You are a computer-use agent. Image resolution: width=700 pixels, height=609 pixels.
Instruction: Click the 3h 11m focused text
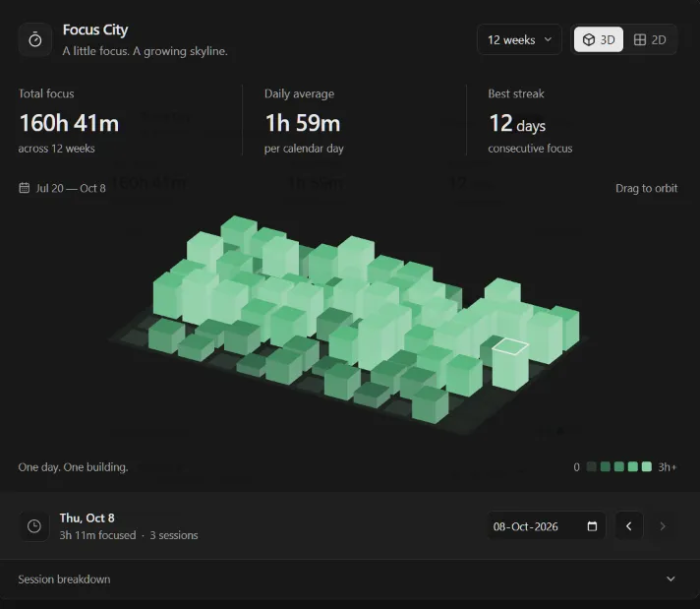97,535
